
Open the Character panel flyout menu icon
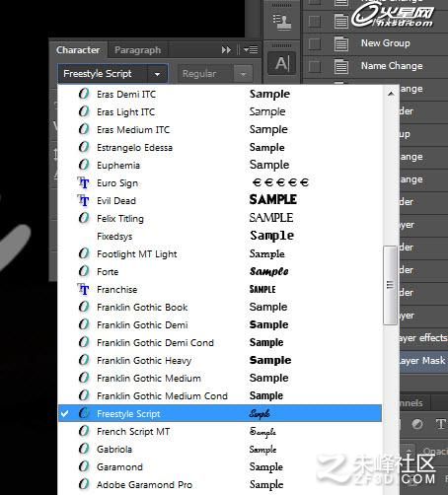point(251,50)
